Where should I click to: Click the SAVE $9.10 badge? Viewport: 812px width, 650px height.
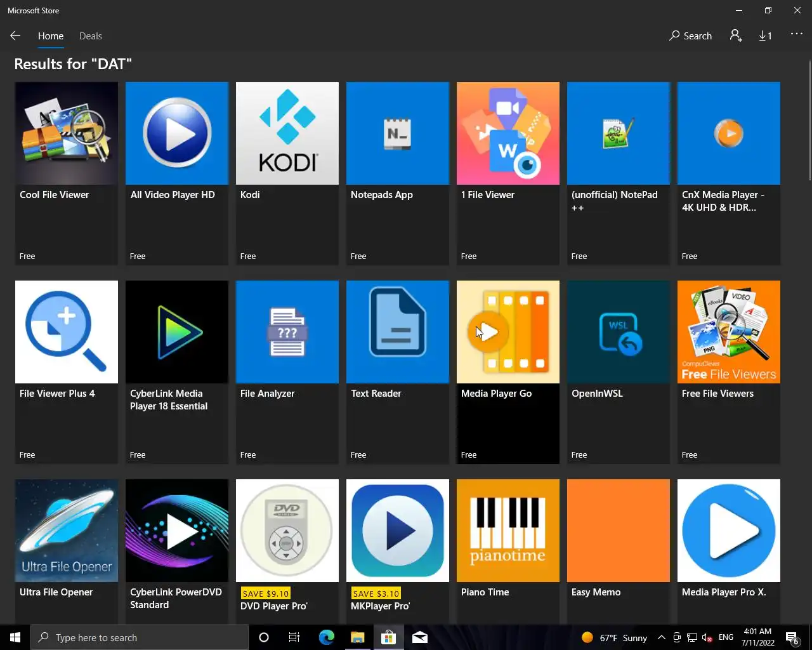click(266, 594)
